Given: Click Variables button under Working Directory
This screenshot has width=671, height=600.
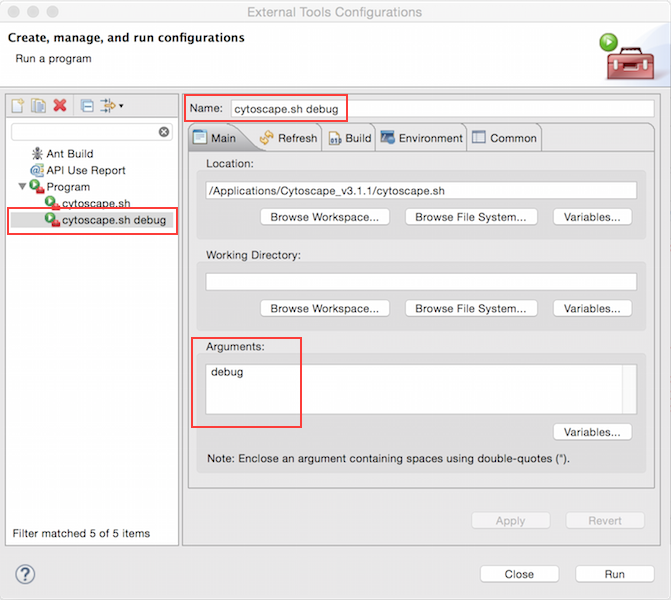Looking at the screenshot, I should pos(592,309).
